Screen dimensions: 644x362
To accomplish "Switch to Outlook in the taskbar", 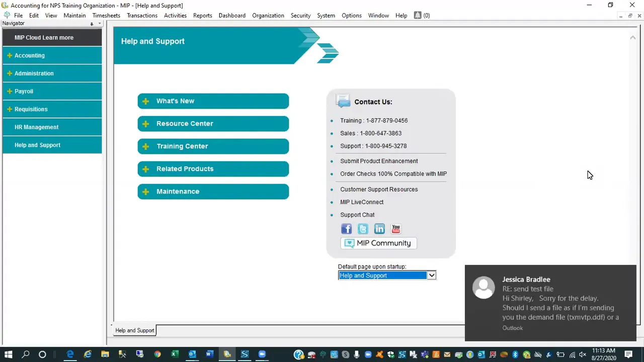I will point(192,354).
